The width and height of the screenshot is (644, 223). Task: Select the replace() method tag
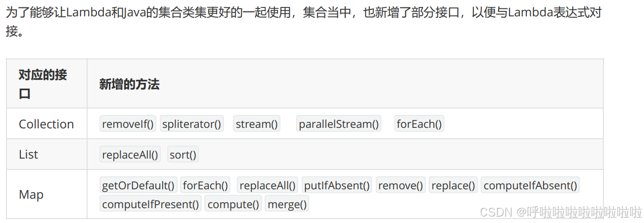453,186
